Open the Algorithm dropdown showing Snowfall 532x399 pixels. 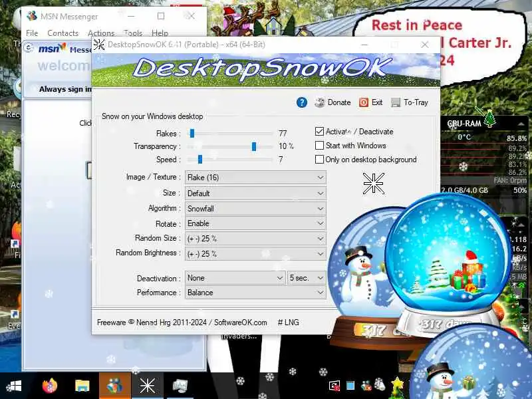pyautogui.click(x=255, y=208)
